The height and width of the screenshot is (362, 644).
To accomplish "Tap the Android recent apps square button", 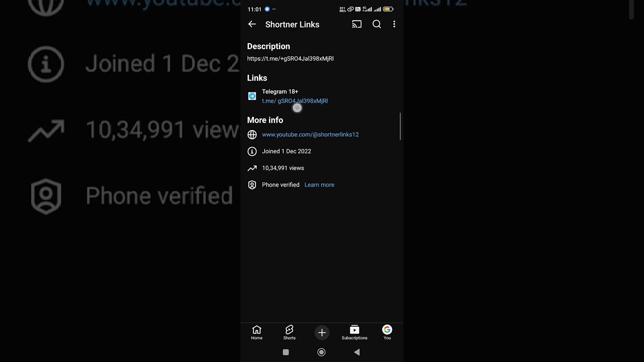I will pyautogui.click(x=286, y=352).
